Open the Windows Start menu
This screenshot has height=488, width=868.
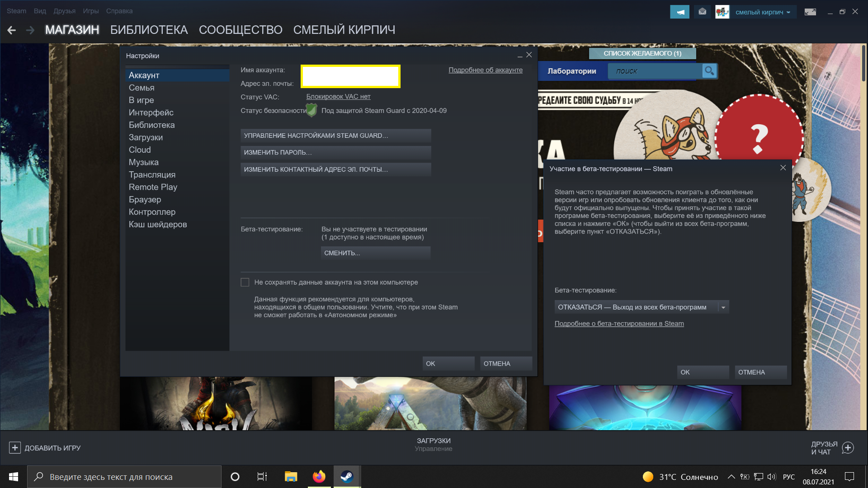point(14,477)
